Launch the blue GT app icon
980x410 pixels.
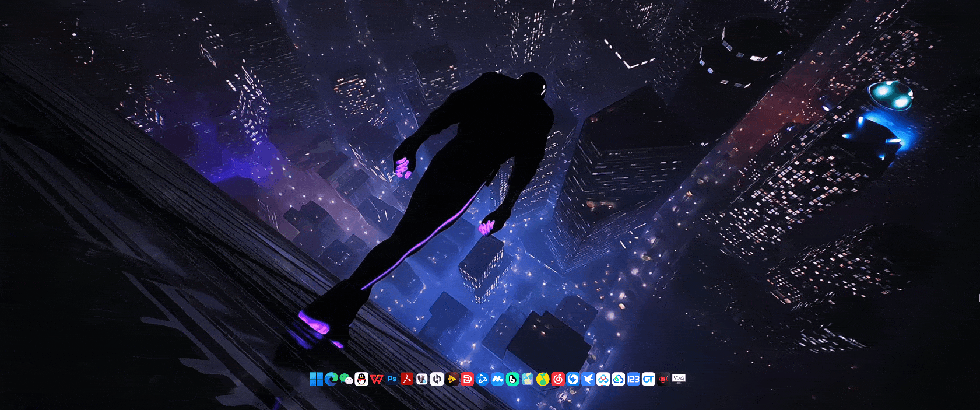[649, 379]
